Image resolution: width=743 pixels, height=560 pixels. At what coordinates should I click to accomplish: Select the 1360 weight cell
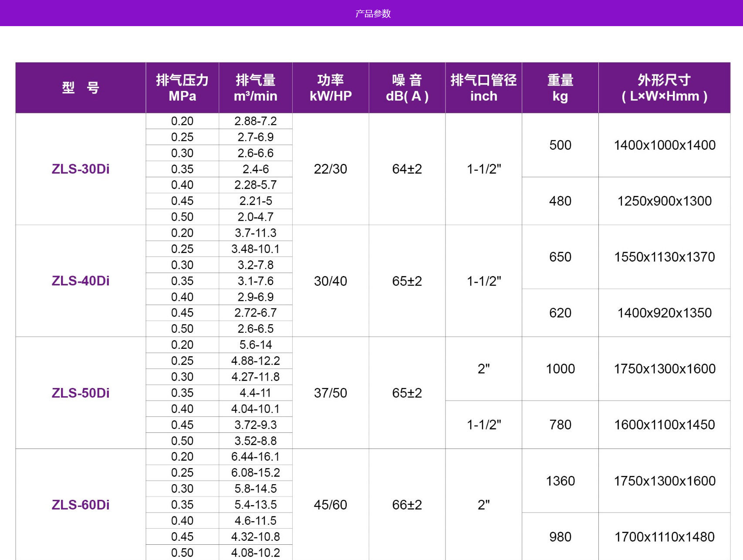click(561, 481)
